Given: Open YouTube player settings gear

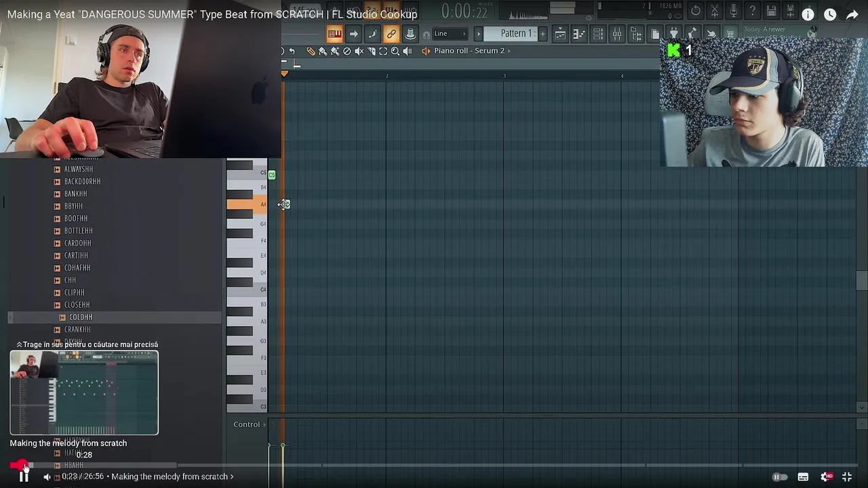Looking at the screenshot, I should (x=826, y=477).
